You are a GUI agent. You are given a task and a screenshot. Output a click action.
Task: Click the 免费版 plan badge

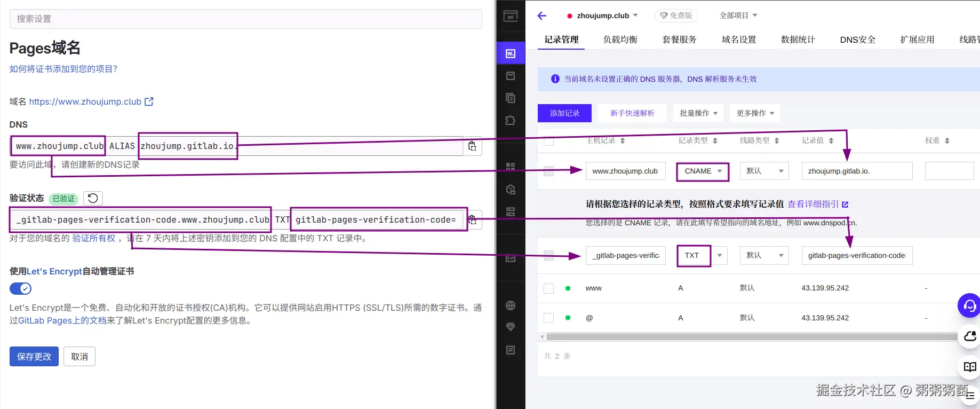coord(676,15)
